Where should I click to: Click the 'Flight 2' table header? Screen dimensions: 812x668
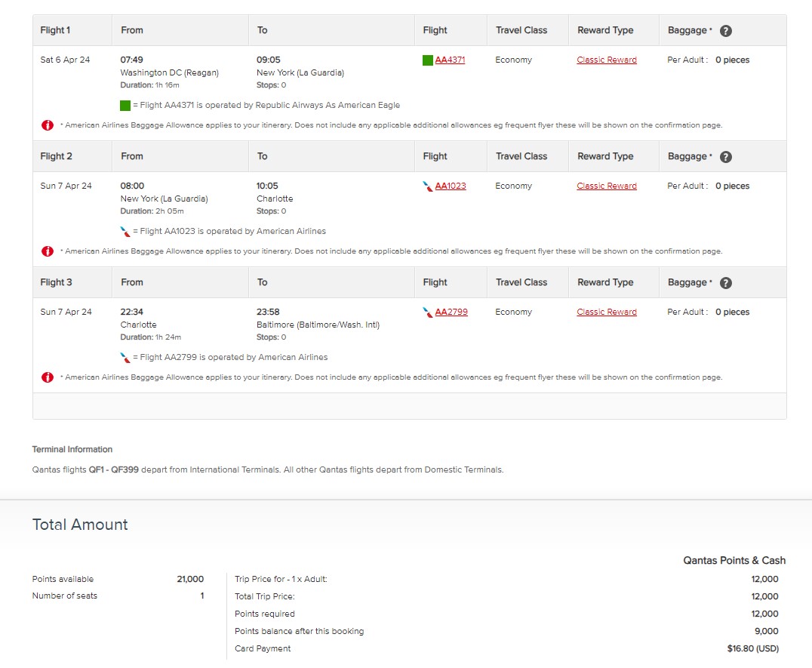coord(56,156)
